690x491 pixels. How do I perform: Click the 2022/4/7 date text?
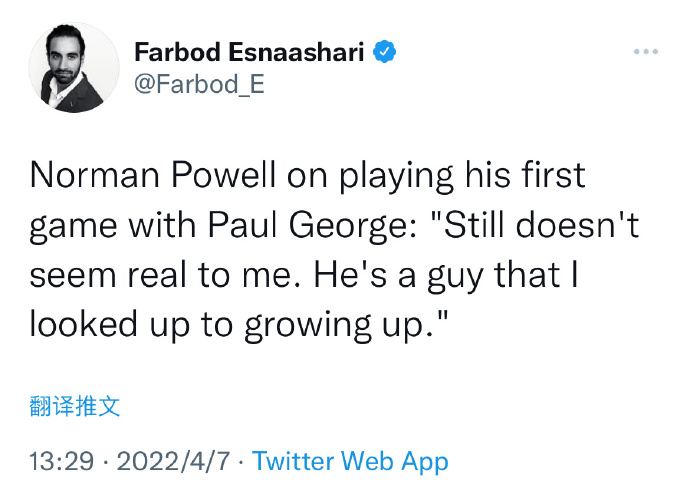click(173, 461)
